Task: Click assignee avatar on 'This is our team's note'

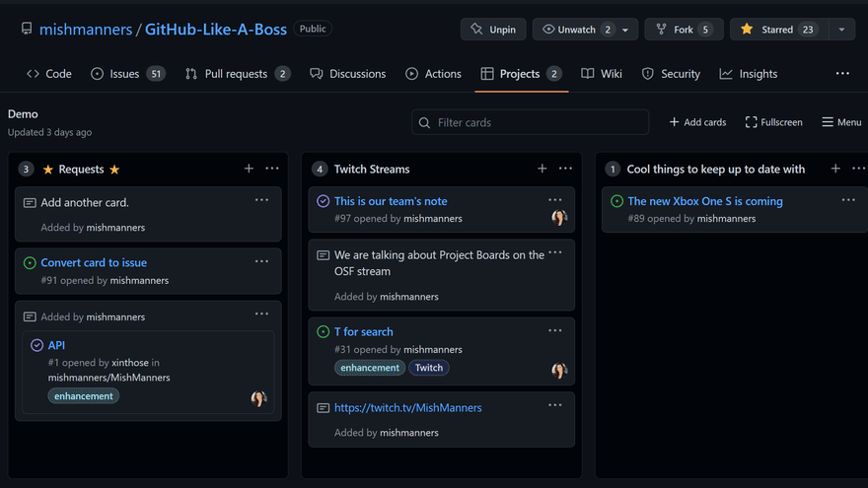Action: coord(559,218)
